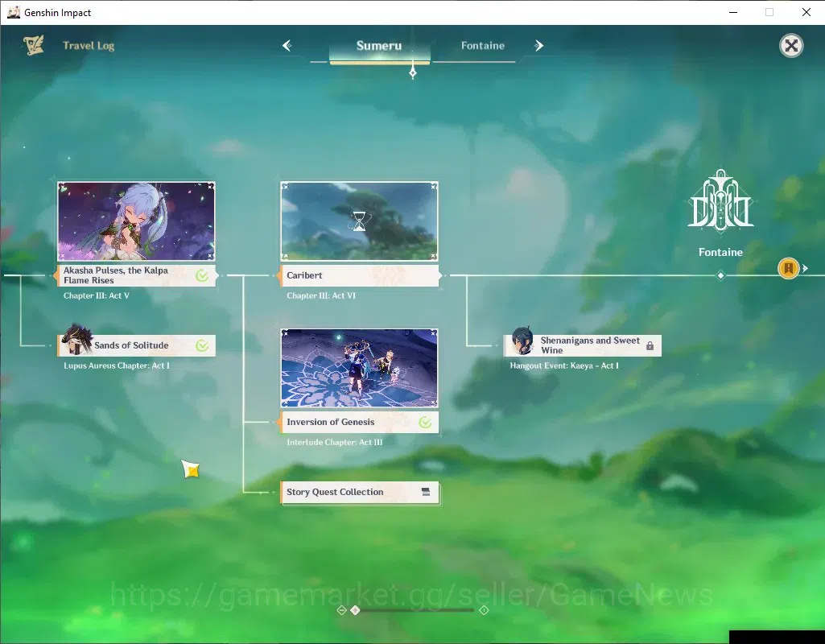Click completed checkmark on Akasha Pulses quest
The width and height of the screenshot is (825, 644).
[x=202, y=275]
